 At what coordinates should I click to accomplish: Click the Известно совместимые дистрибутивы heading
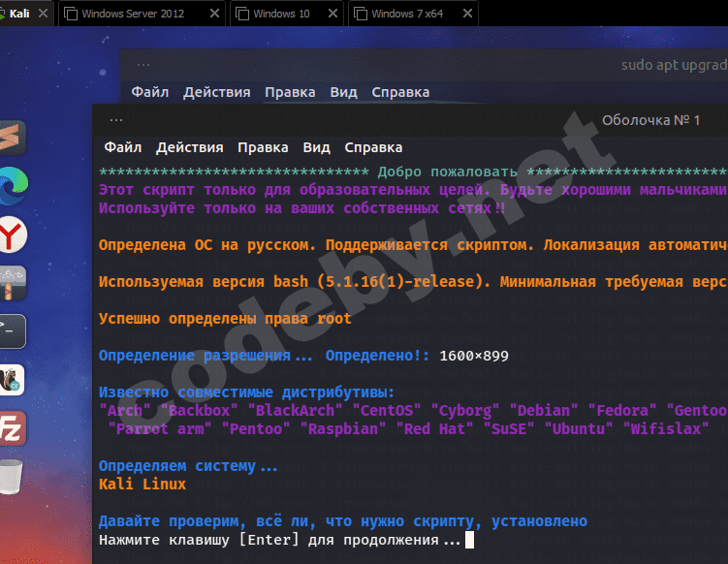click(246, 392)
